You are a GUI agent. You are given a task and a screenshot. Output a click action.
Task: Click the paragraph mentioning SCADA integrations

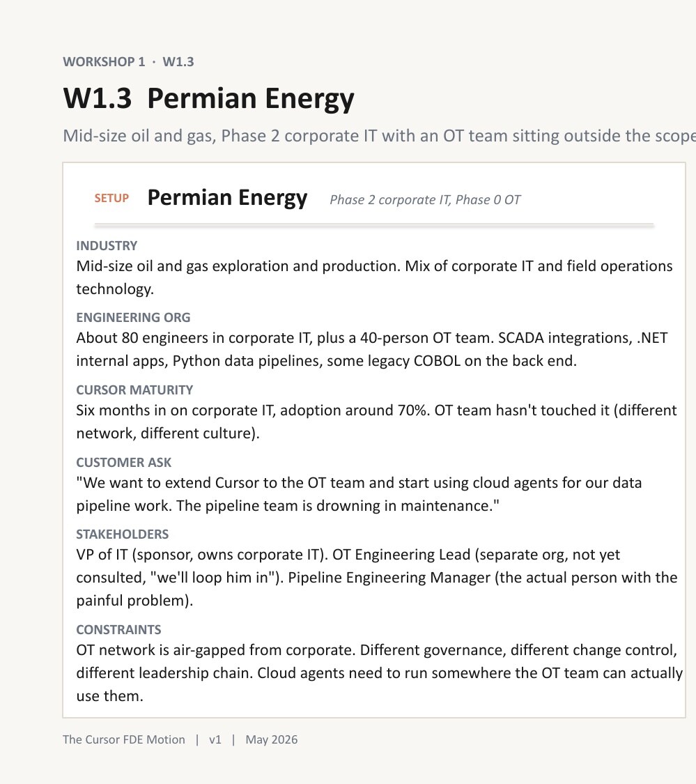(372, 349)
